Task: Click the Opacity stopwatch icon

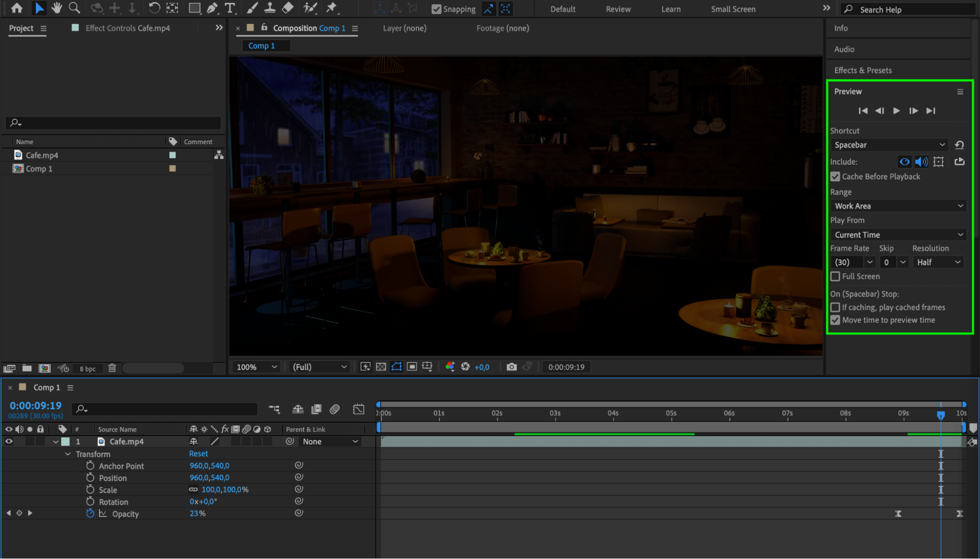Action: (90, 513)
